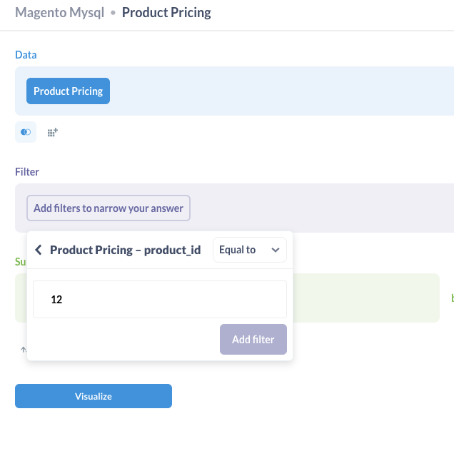
Task: Click the green Summarize section box
Action: (365, 298)
